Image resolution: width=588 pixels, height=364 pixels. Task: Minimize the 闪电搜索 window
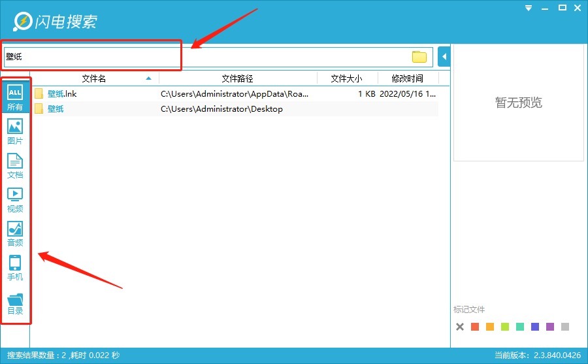[545, 8]
